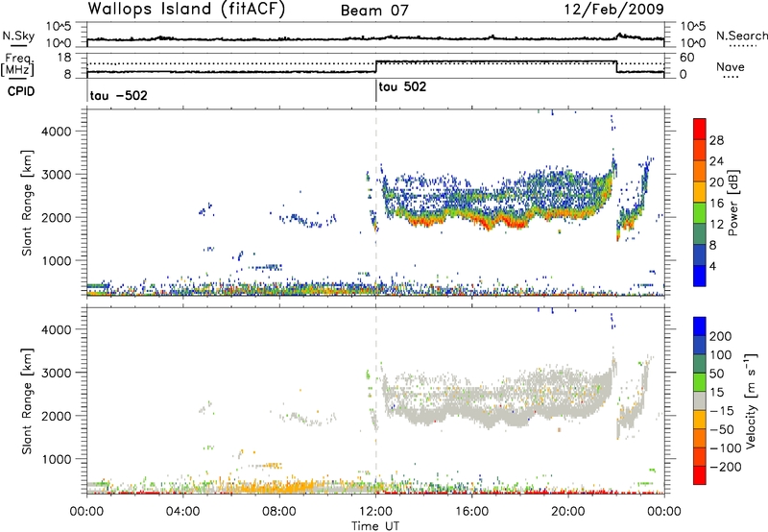Click the 'CPID' row label
This screenshot has width=768, height=532.
pyautogui.click(x=21, y=91)
